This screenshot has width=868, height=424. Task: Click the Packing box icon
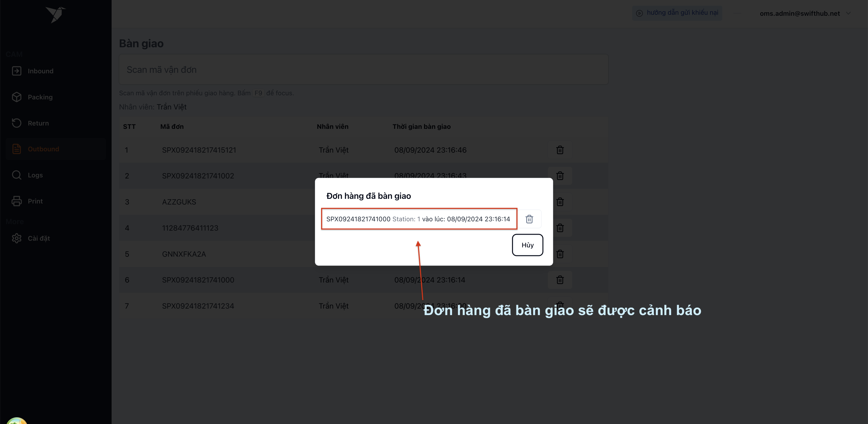(17, 97)
